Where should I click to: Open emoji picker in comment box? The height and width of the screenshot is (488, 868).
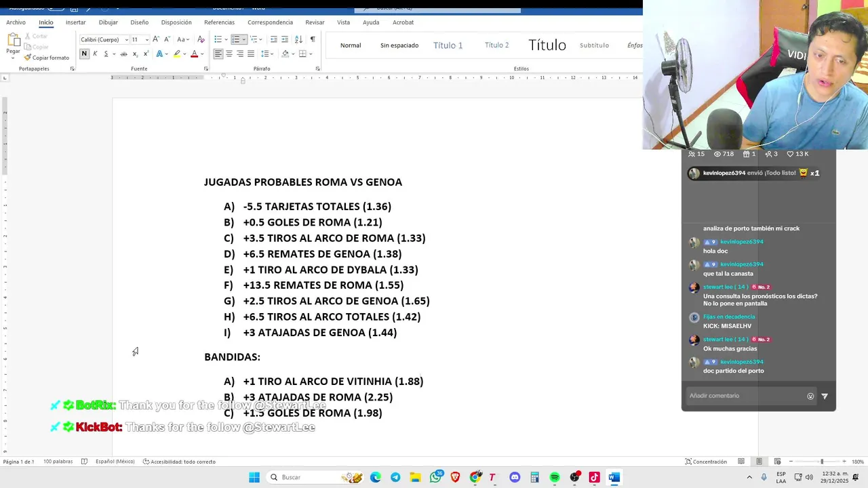click(x=810, y=396)
